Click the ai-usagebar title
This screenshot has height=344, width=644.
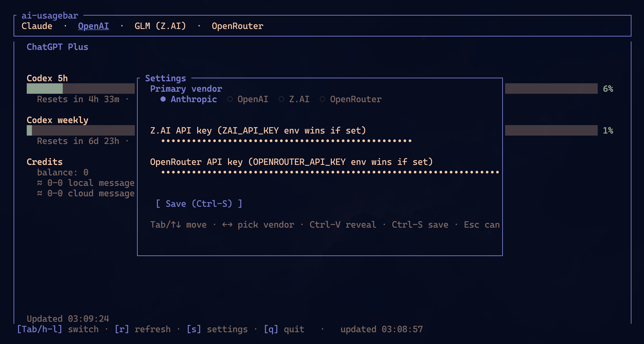click(50, 15)
